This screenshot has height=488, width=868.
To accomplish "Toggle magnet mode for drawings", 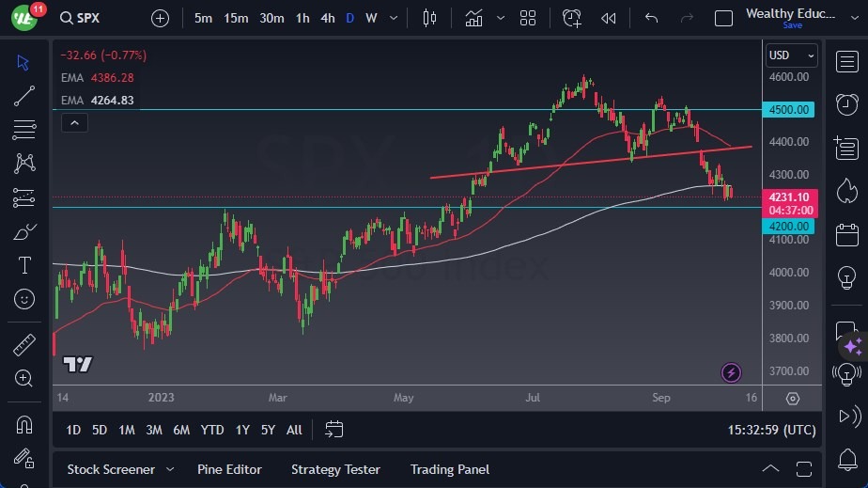I will click(24, 425).
